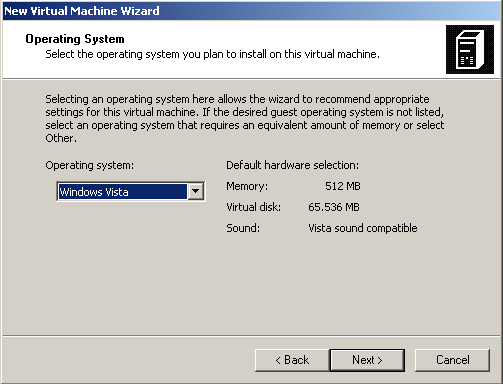Proceed with the Next > button
This screenshot has width=503, height=384.
tap(367, 360)
